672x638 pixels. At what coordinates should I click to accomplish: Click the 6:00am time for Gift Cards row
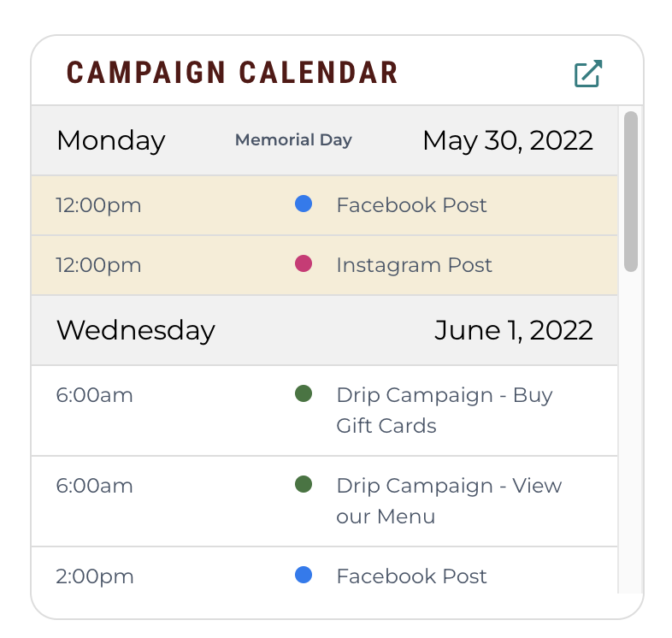point(94,395)
